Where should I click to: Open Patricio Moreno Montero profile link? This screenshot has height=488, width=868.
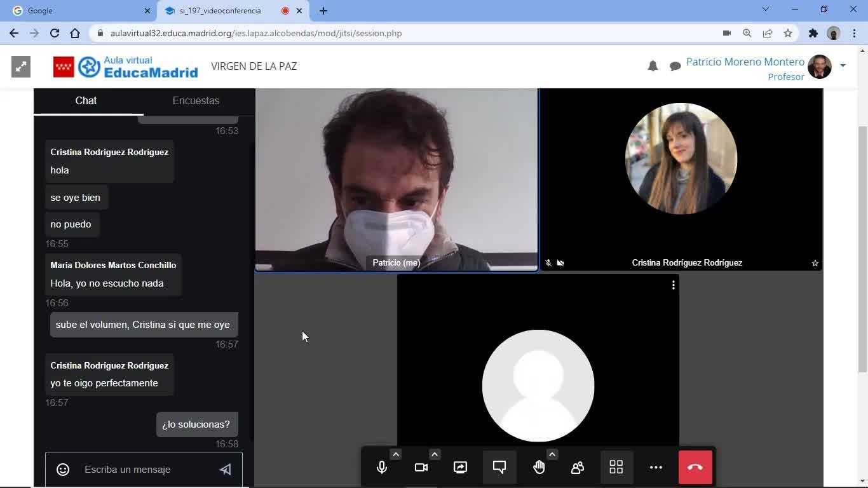(x=745, y=62)
